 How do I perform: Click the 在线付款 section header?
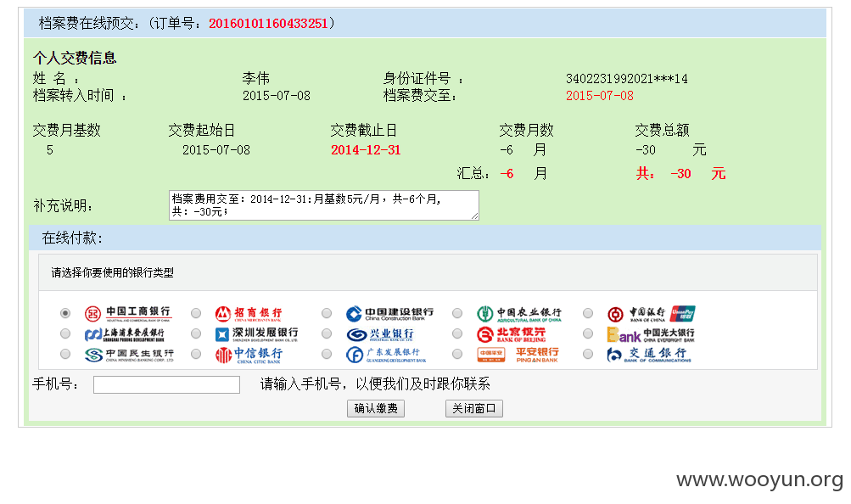(425, 238)
